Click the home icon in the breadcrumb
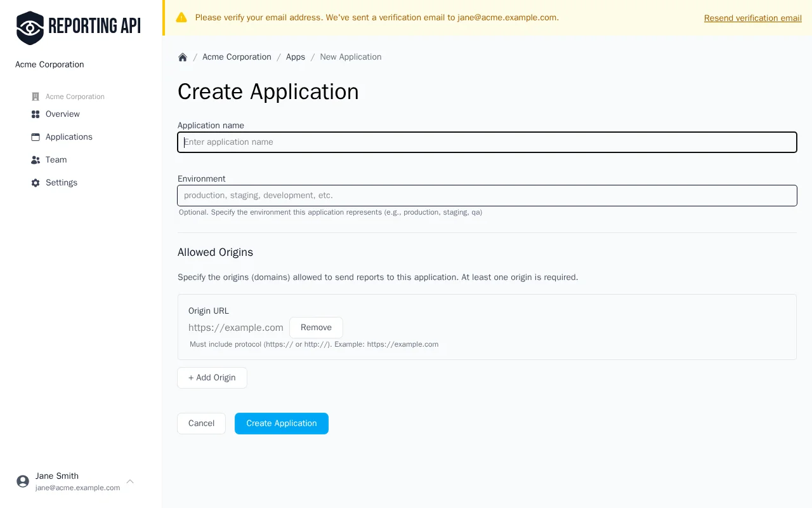This screenshot has width=812, height=508. (183, 57)
